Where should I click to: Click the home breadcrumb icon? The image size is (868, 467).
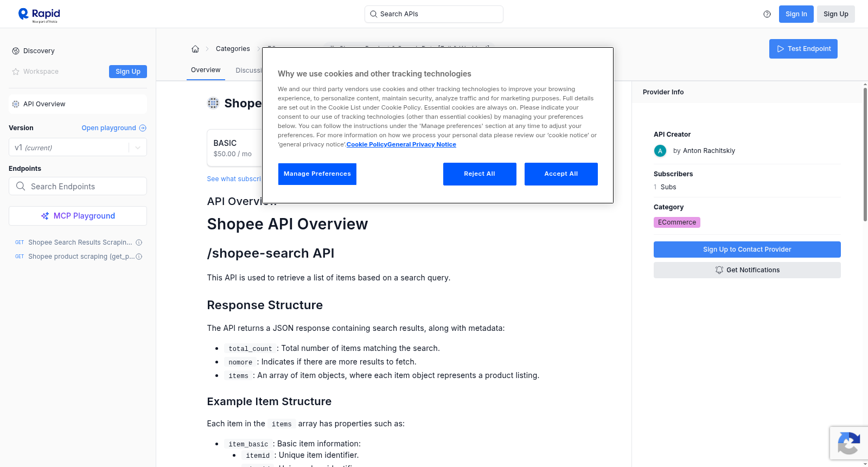(x=195, y=49)
